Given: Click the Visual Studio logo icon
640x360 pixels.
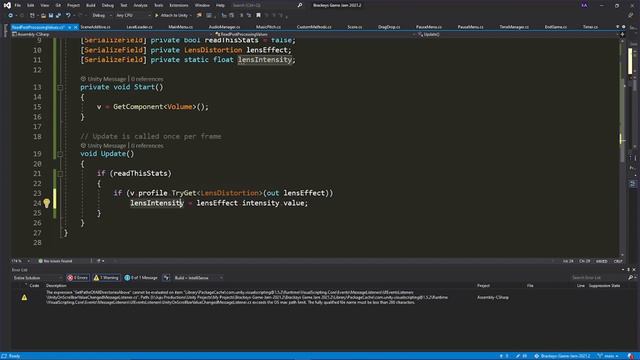Looking at the screenshot, I should (x=7, y=5).
